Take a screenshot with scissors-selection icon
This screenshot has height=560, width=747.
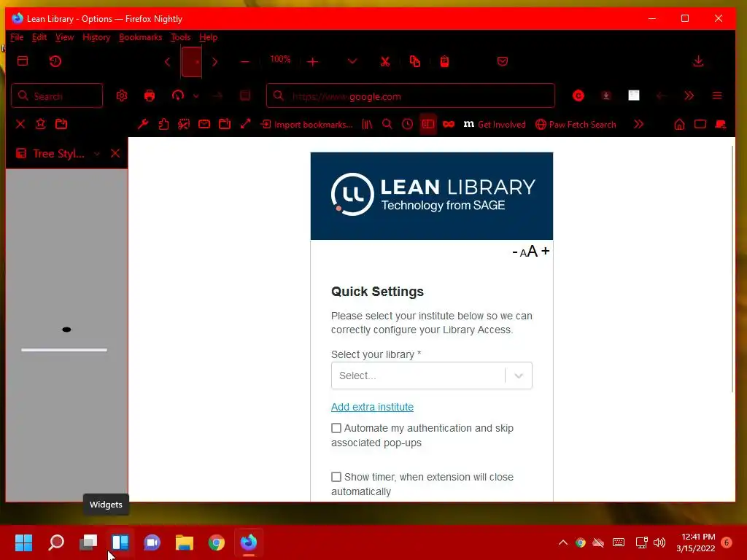(184, 124)
